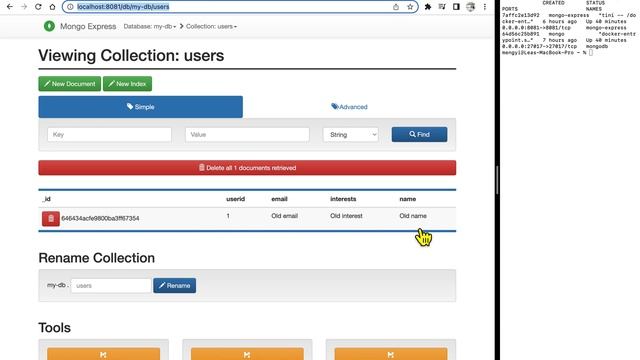
Task: Bookmark this page with the star
Action: tap(410, 7)
